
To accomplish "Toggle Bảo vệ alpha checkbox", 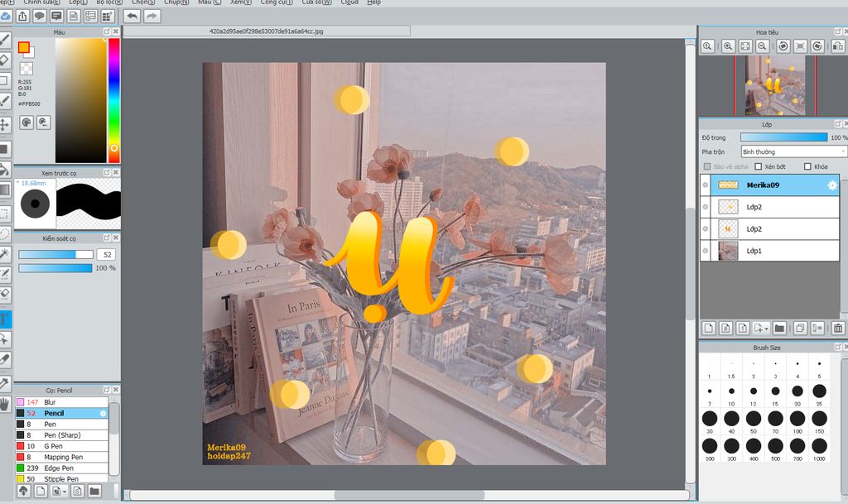I will 707,166.
